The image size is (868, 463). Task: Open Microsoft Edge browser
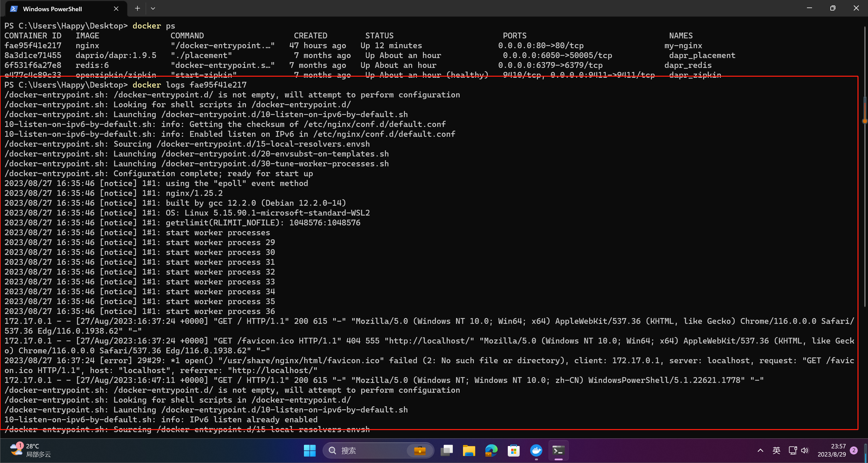pyautogui.click(x=491, y=450)
